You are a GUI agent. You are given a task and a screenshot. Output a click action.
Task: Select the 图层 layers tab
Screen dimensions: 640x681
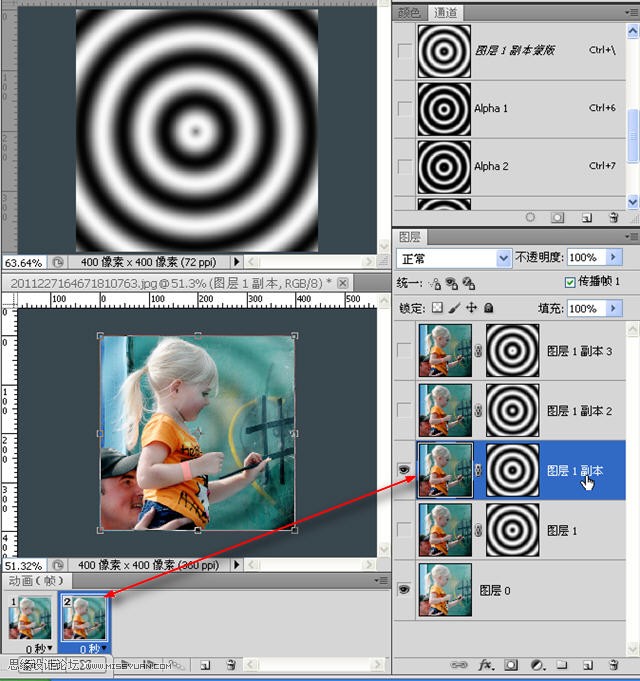[x=410, y=237]
